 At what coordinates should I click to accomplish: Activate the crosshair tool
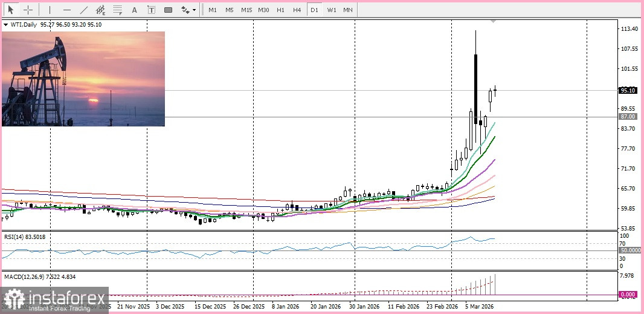[x=28, y=10]
